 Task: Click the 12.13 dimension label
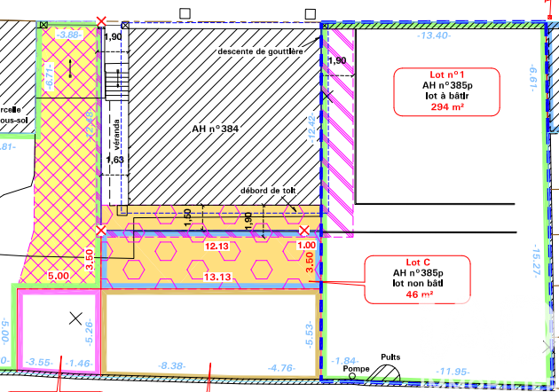tap(217, 247)
